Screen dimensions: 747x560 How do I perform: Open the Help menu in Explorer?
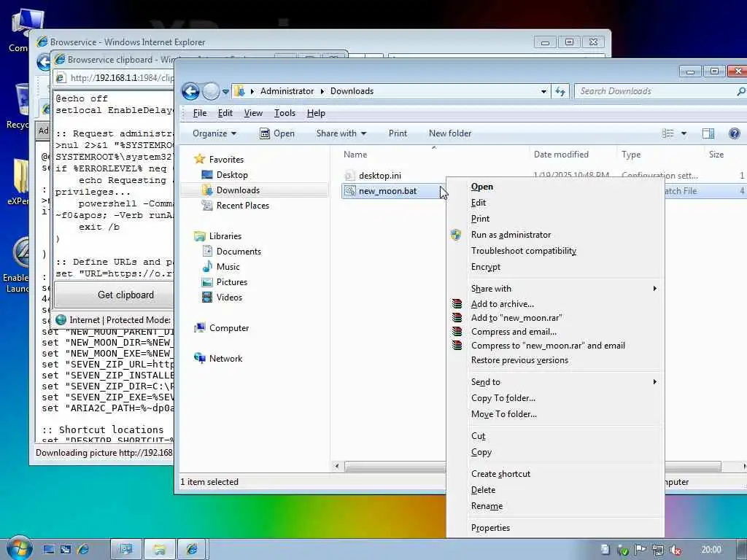tap(316, 113)
